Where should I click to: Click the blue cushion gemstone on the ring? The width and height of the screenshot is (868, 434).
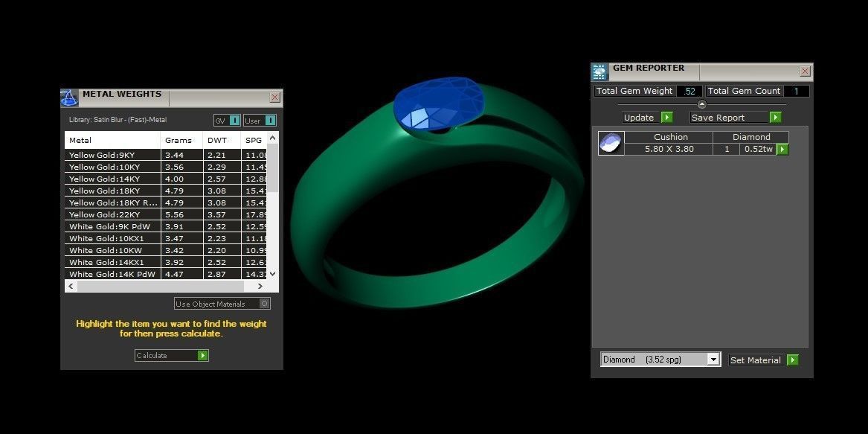(439, 105)
